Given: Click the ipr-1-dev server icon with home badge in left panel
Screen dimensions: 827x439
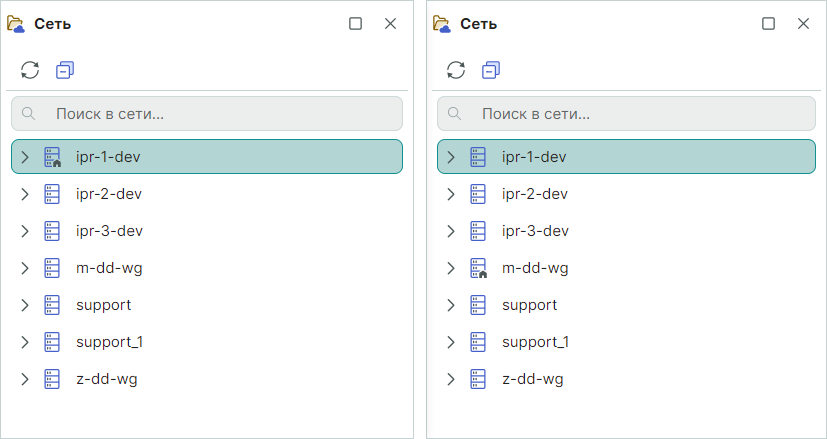Looking at the screenshot, I should (x=53, y=157).
